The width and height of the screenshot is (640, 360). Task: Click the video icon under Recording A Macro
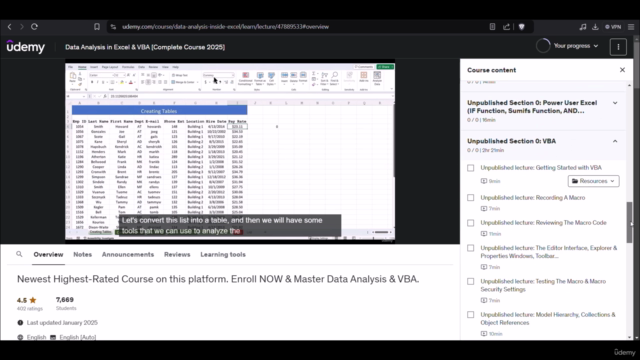point(484,208)
